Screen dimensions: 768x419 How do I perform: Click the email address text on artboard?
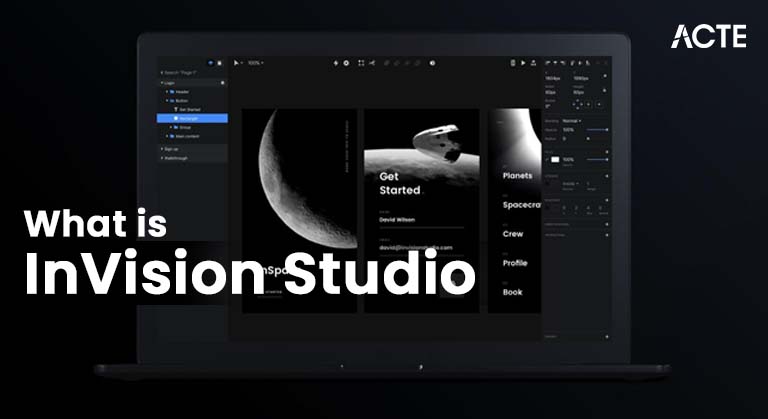click(x=416, y=247)
